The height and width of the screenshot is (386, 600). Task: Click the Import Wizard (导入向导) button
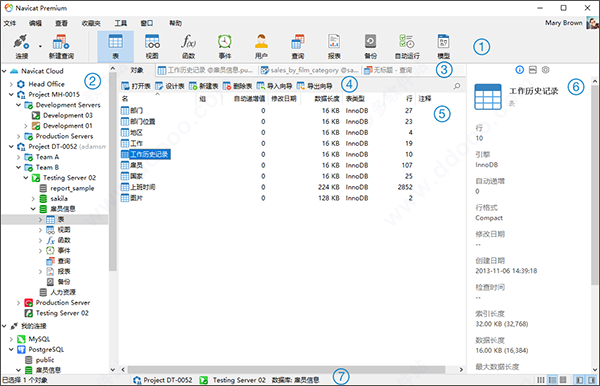point(274,86)
